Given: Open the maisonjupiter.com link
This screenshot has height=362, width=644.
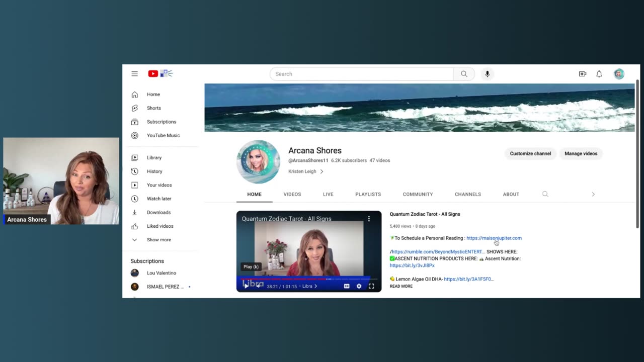Looking at the screenshot, I should point(494,238).
